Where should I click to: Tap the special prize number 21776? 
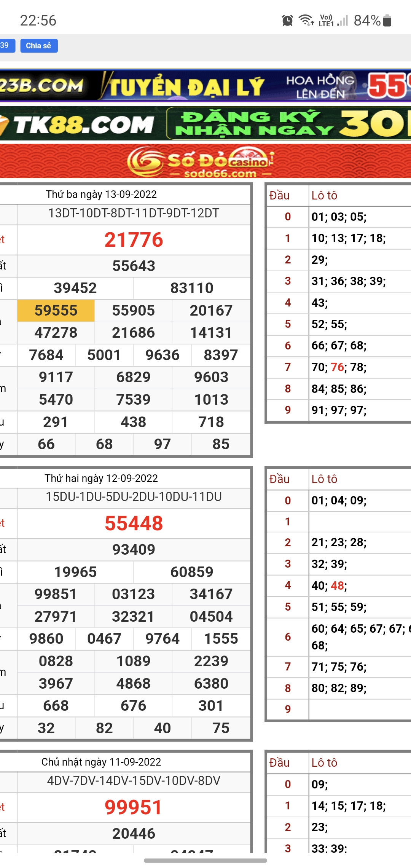(x=134, y=240)
